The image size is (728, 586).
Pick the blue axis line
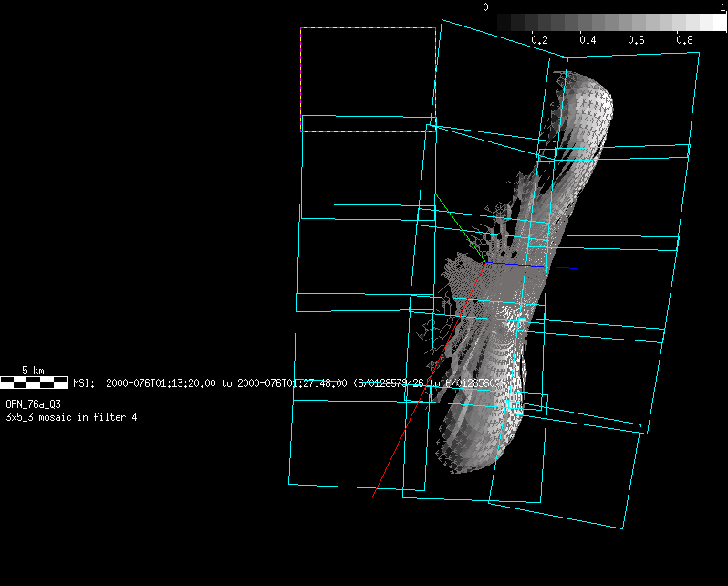pos(538,266)
